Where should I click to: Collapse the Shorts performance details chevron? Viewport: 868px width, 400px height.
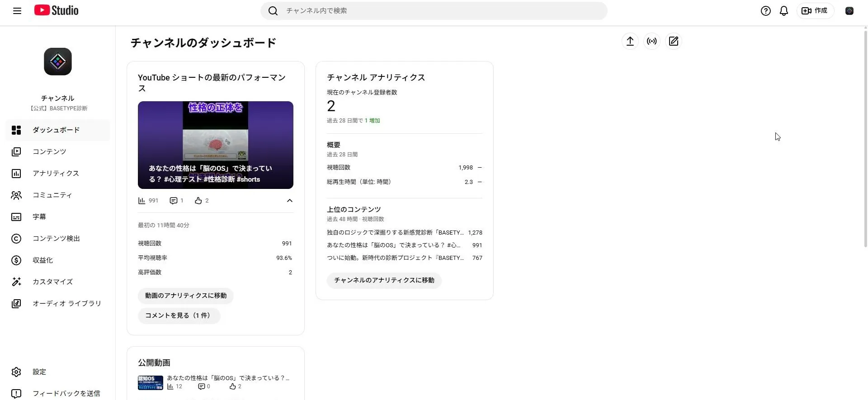pos(289,201)
